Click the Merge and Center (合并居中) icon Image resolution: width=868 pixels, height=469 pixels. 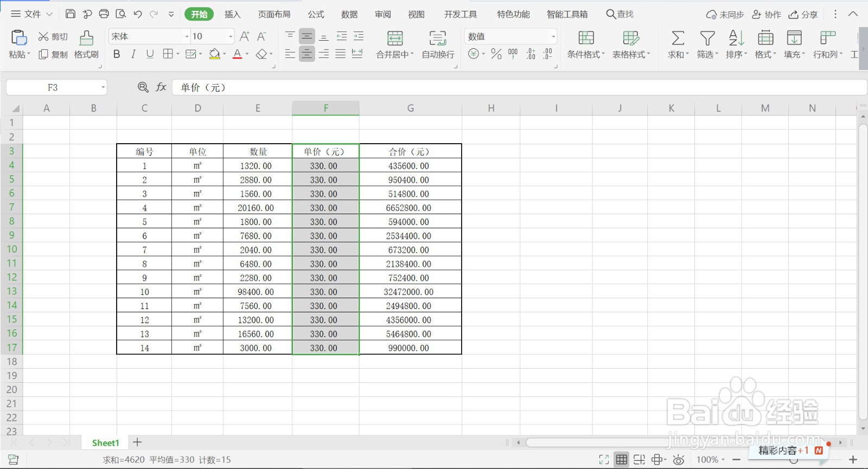395,38
